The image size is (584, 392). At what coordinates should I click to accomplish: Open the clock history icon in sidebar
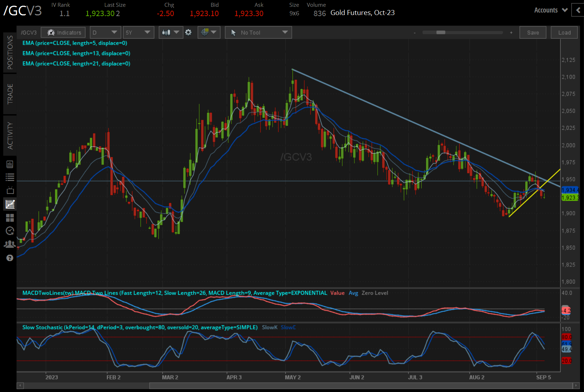click(x=10, y=231)
